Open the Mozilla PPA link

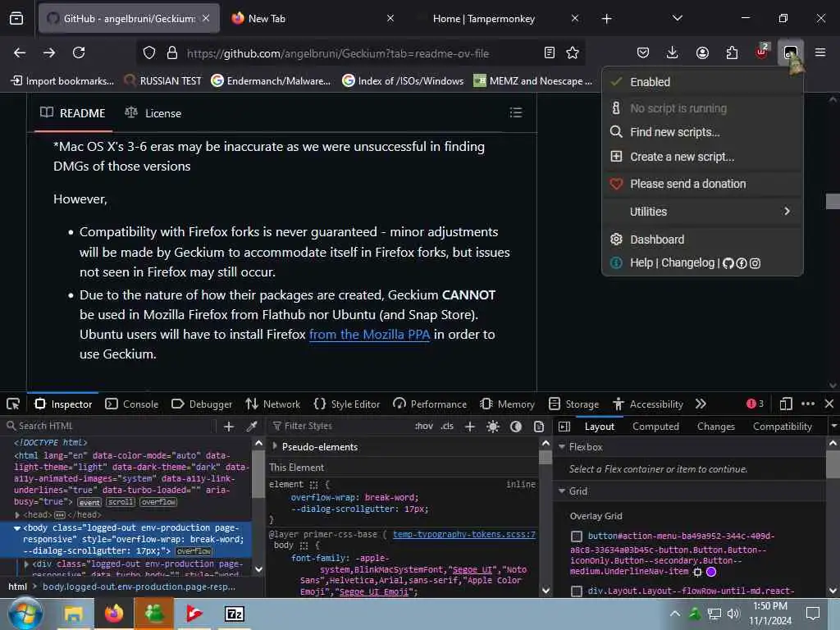click(x=369, y=335)
